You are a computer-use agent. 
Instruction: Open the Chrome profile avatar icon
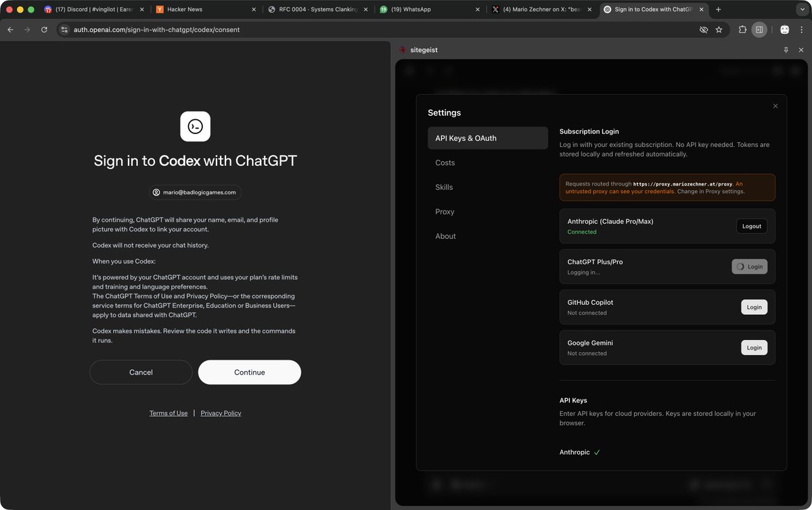pyautogui.click(x=784, y=30)
